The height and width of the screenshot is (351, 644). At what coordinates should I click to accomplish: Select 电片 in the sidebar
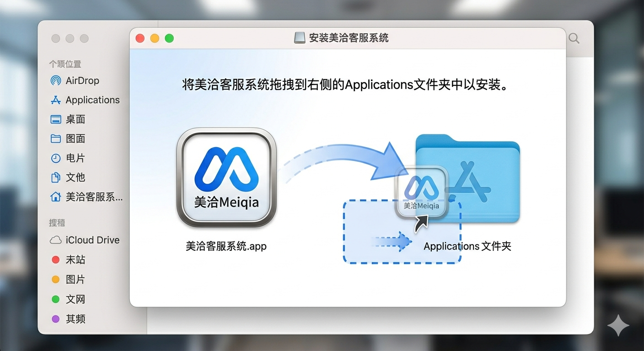76,158
